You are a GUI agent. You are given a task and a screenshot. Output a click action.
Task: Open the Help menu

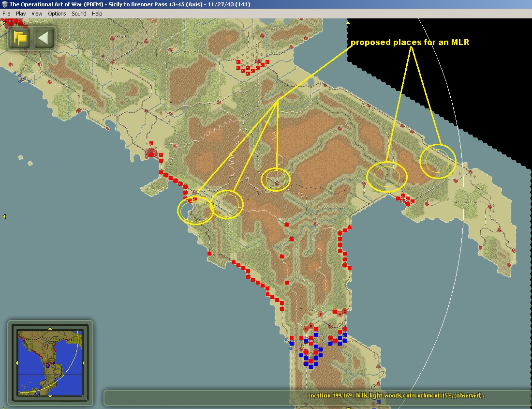click(x=97, y=14)
